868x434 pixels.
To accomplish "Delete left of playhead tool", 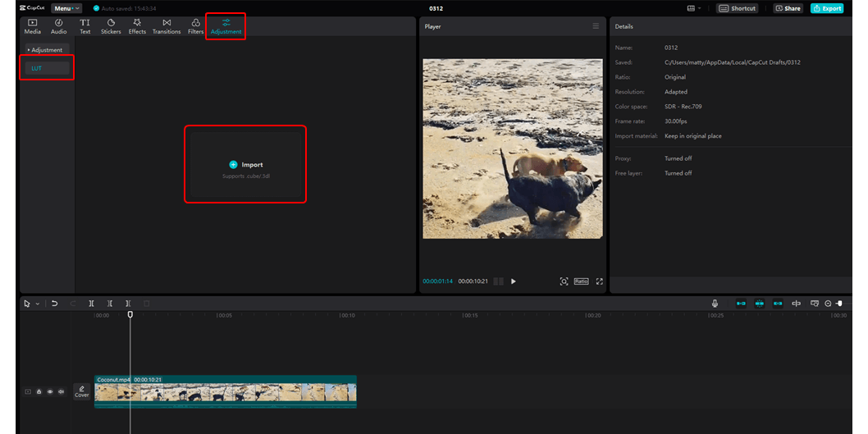I will point(110,304).
